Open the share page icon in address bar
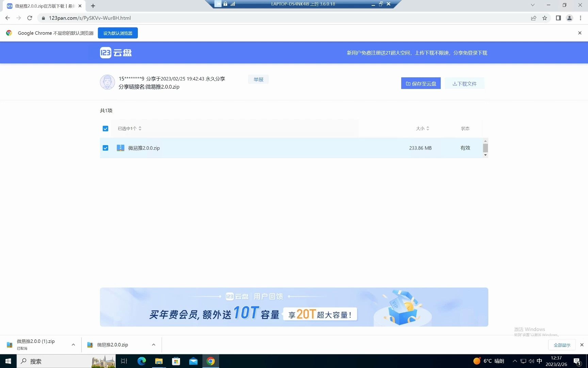588x368 pixels. (534, 18)
